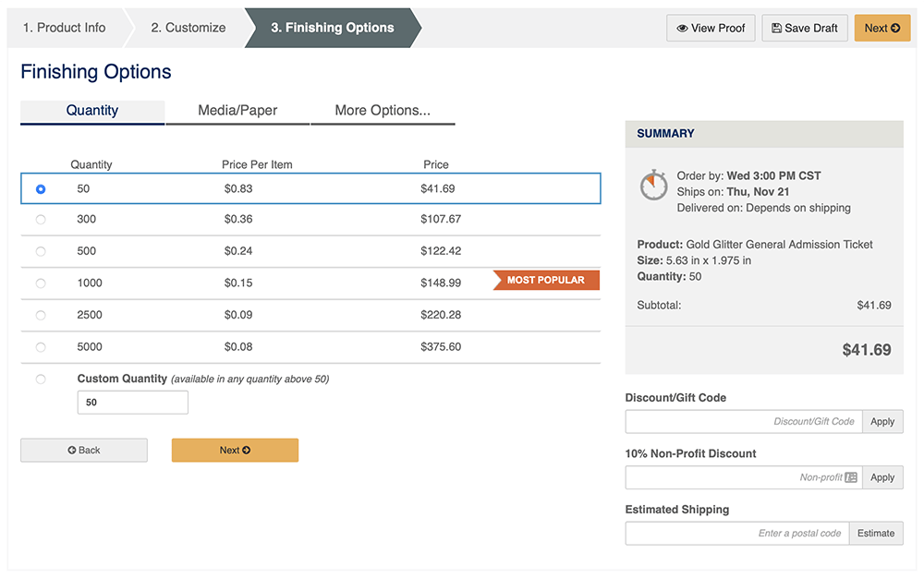This screenshot has height=578, width=924.
Task: Click the Back button
Action: click(84, 451)
